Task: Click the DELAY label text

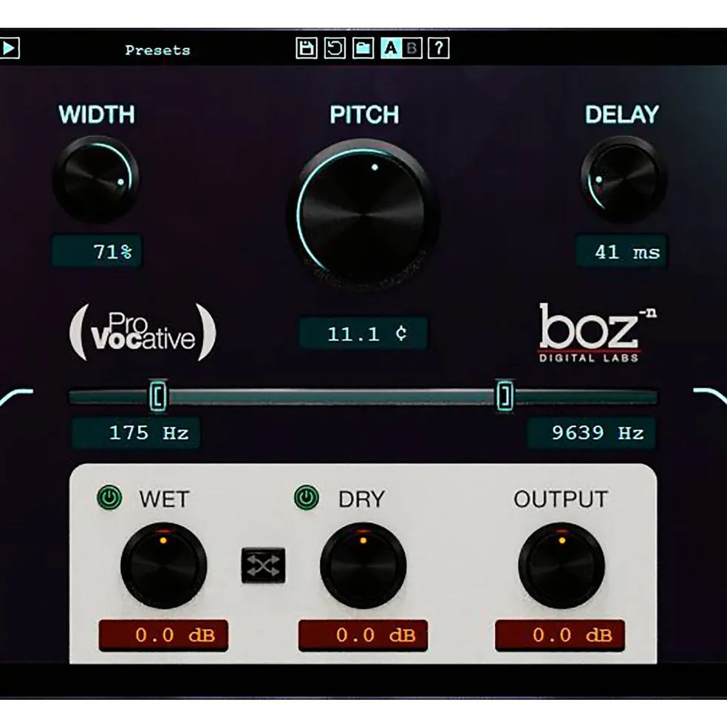Action: pyautogui.click(x=622, y=115)
